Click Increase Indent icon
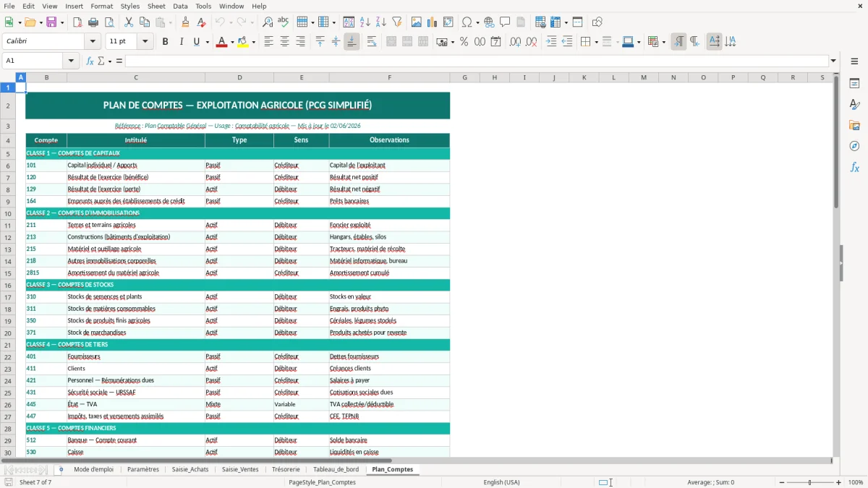 pyautogui.click(x=551, y=42)
